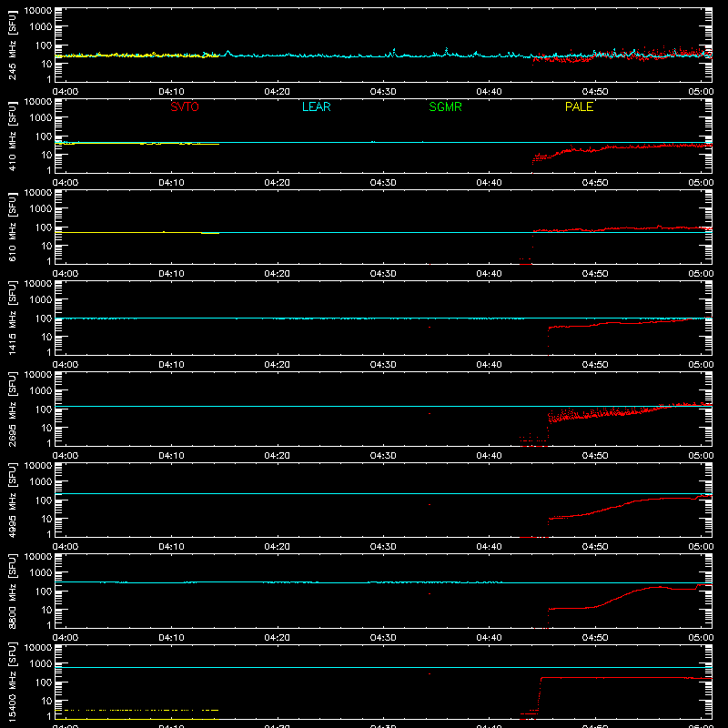This screenshot has height=728, width=728.
Task: Click the 100 y-axis label of 410 MHz plot
Action: pos(43,136)
